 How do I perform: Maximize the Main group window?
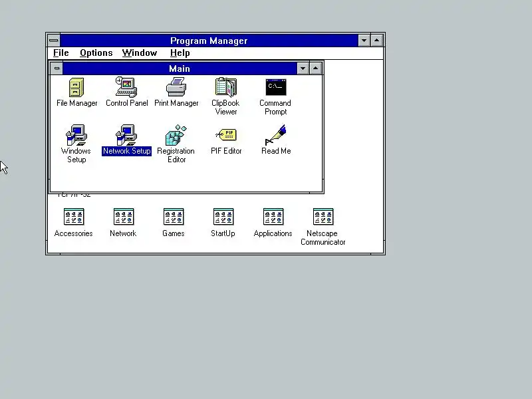point(315,68)
